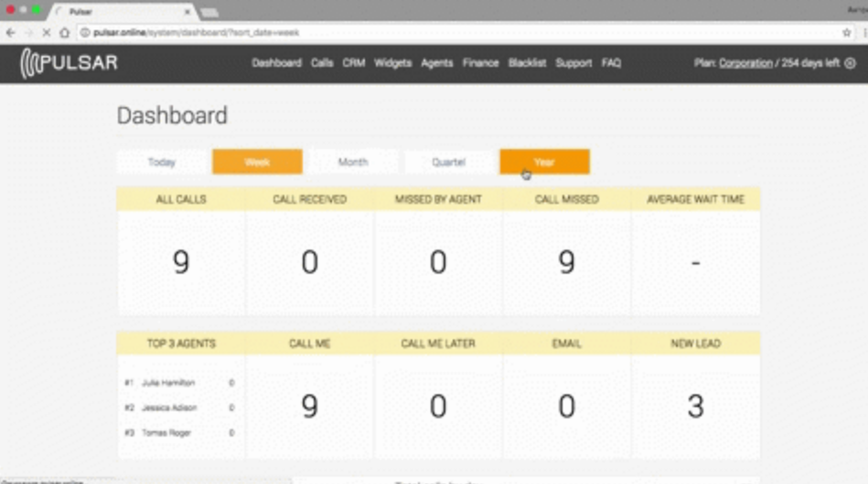
Task: Follow the Corporation plan link
Action: [745, 63]
